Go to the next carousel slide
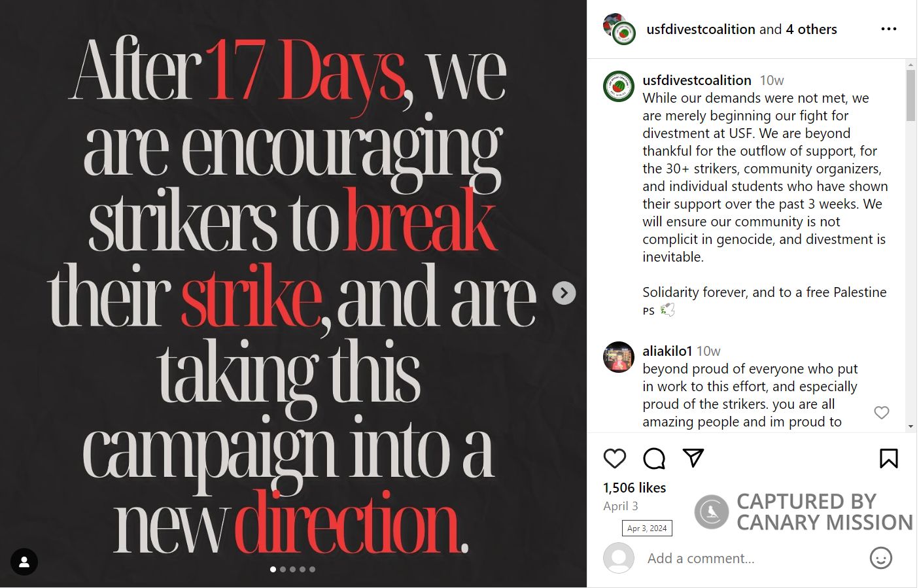Image resolution: width=919 pixels, height=588 pixels. tap(564, 293)
